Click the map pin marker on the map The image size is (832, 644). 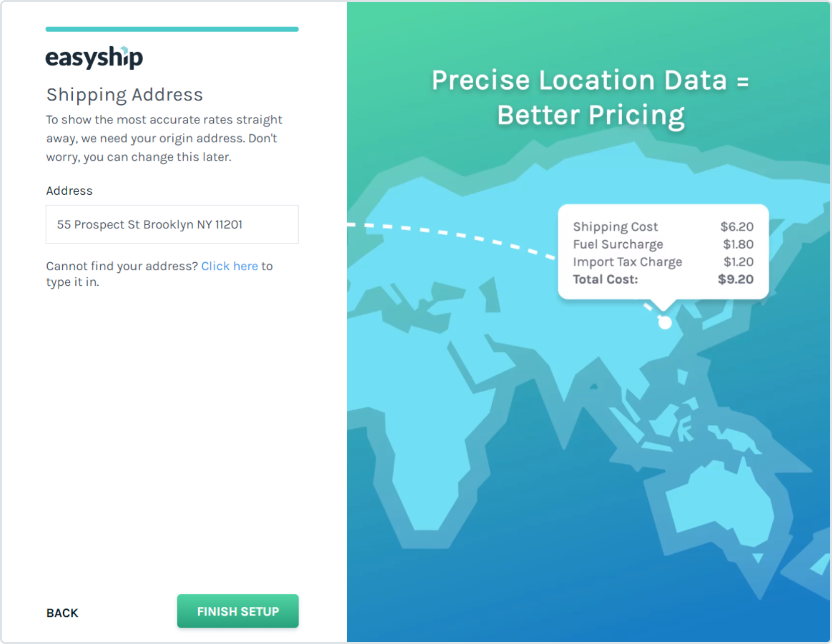[x=664, y=323]
